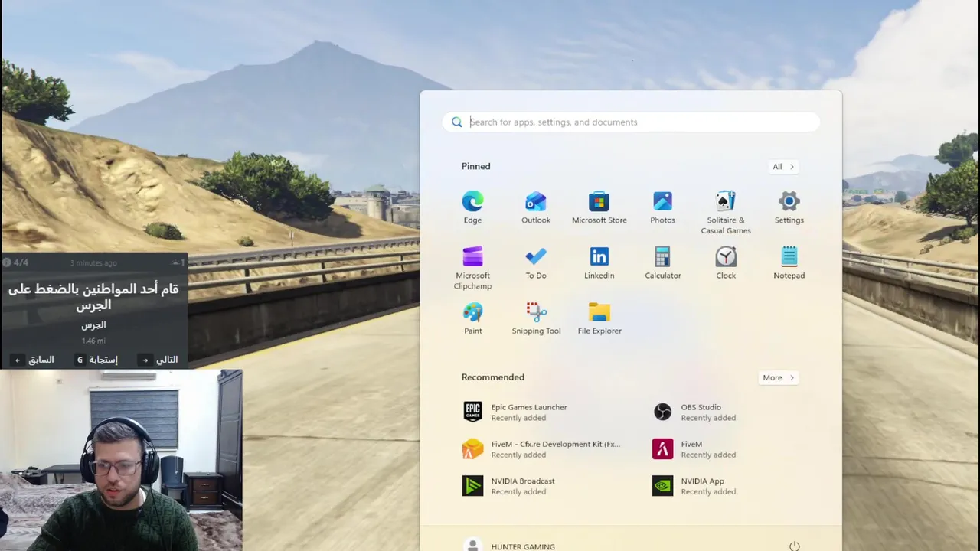980x551 pixels.
Task: Expand More recommended items
Action: (x=779, y=377)
